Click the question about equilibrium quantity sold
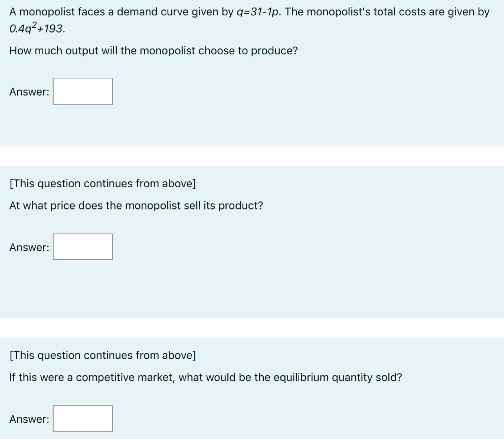 click(205, 377)
